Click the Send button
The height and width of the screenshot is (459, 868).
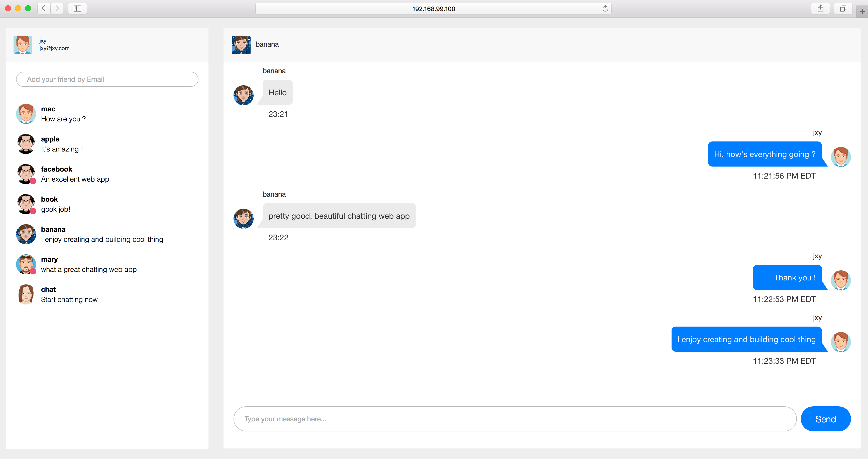pyautogui.click(x=826, y=419)
